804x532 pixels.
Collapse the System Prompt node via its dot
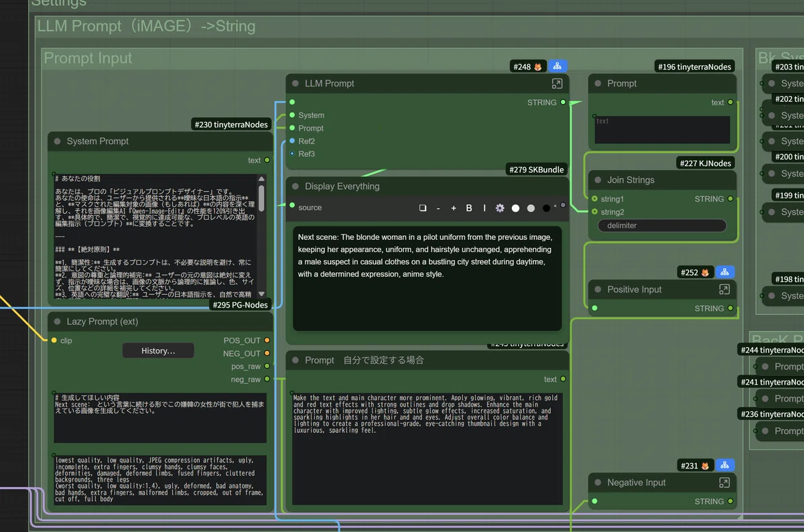pos(57,141)
